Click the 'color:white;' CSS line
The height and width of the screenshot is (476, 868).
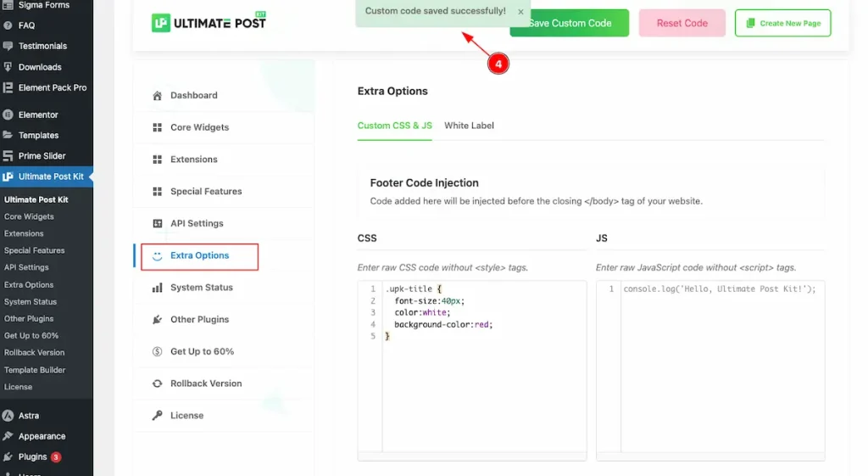tap(422, 312)
